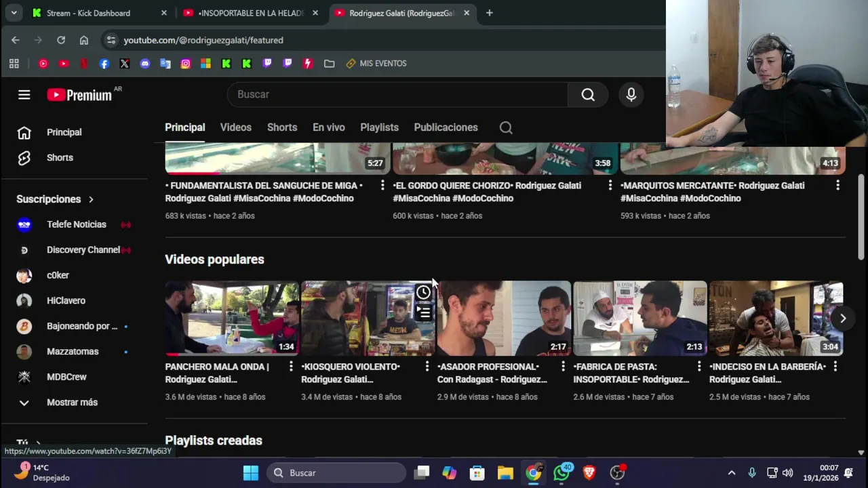Play the FABRICA DE PASTA video thumbnail
The image size is (868, 488).
point(640,318)
